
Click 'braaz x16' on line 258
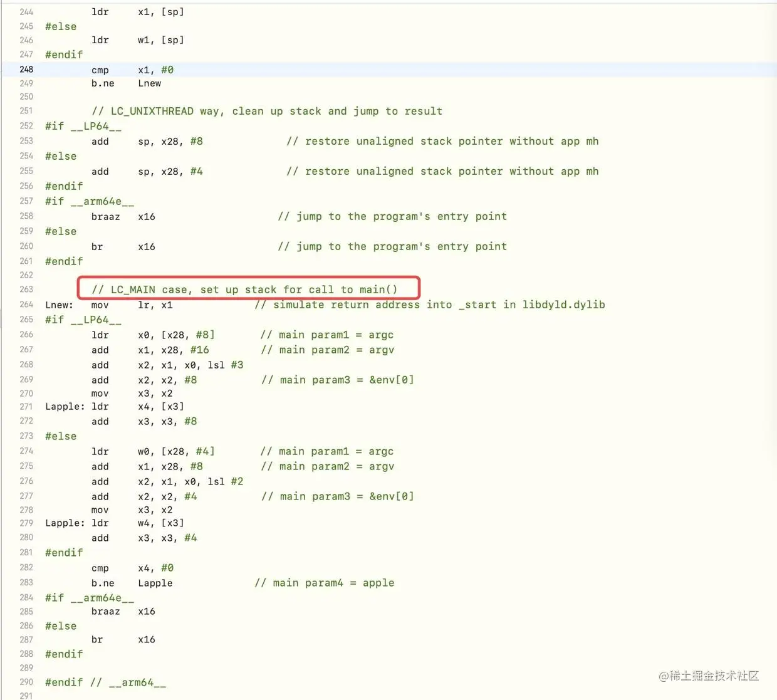tap(123, 216)
